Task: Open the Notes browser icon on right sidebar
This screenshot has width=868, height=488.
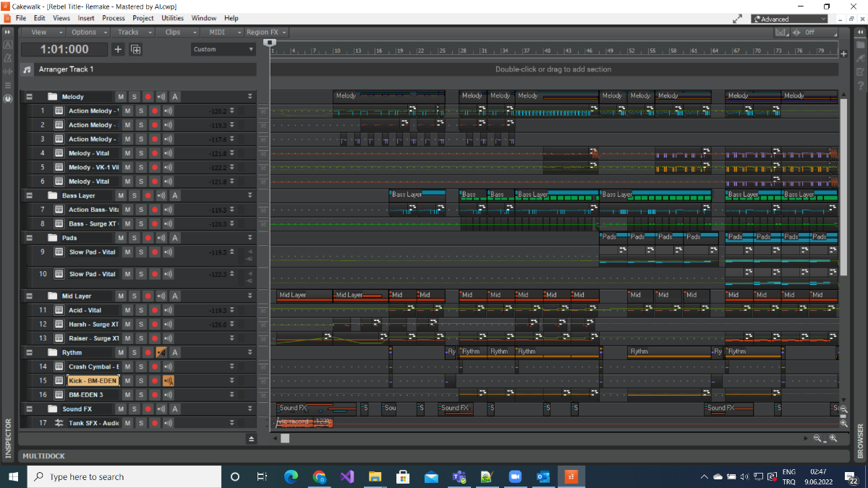Action: [x=860, y=72]
